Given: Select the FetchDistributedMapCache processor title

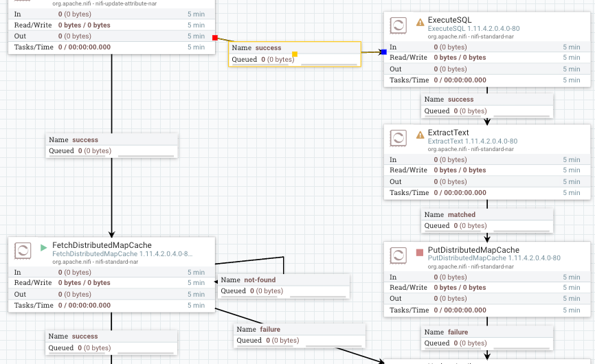Looking at the screenshot, I should [102, 245].
